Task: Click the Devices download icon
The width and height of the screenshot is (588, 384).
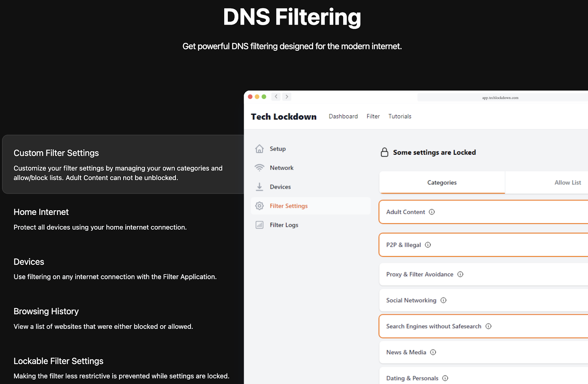Action: (259, 187)
